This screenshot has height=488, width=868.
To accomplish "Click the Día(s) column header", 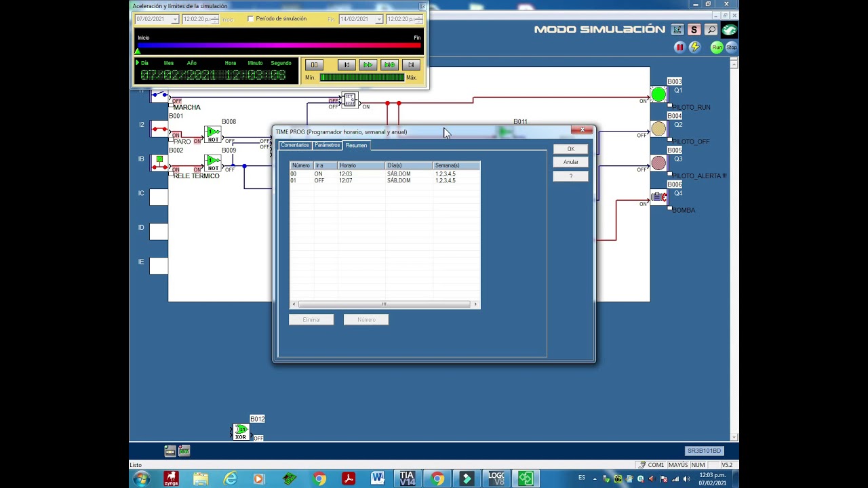I will pyautogui.click(x=409, y=165).
